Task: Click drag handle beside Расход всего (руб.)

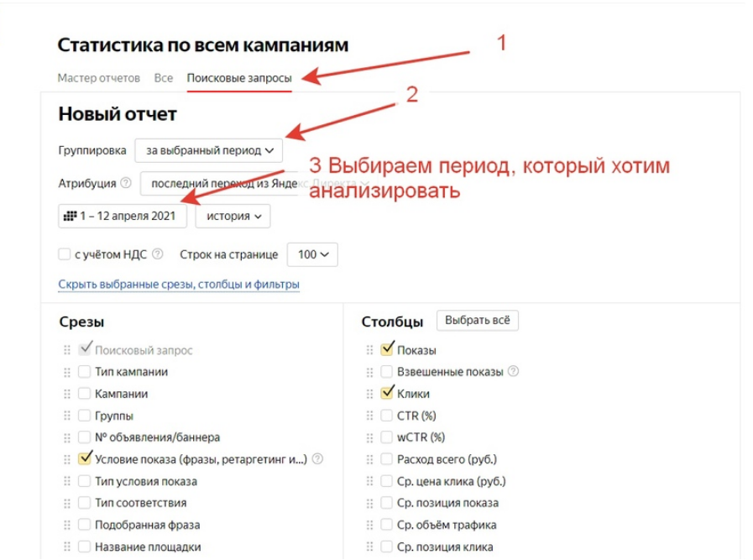Action: (x=369, y=459)
